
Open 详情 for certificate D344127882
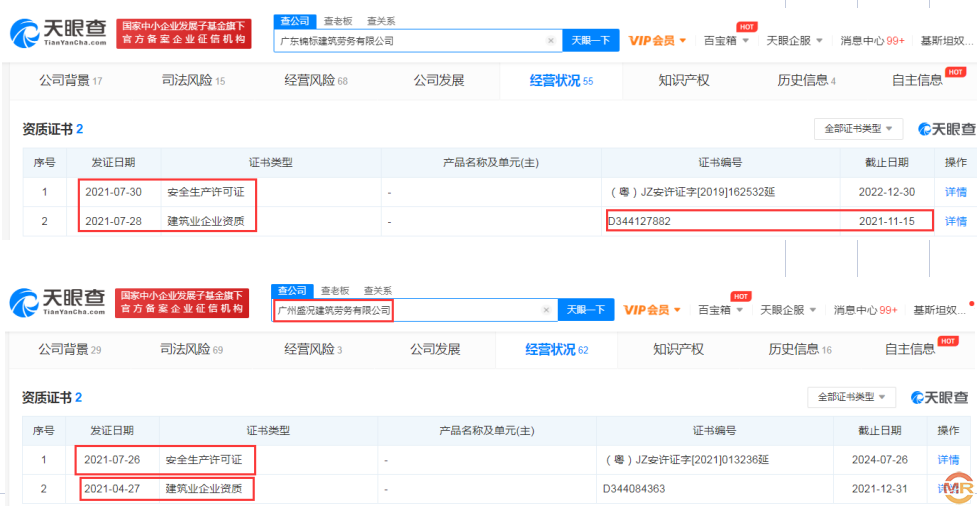[x=956, y=221]
